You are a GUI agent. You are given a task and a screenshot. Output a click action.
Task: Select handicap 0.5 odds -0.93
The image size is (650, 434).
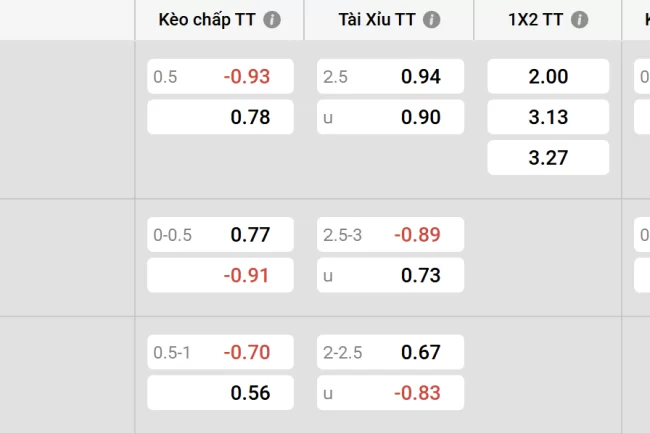point(221,77)
